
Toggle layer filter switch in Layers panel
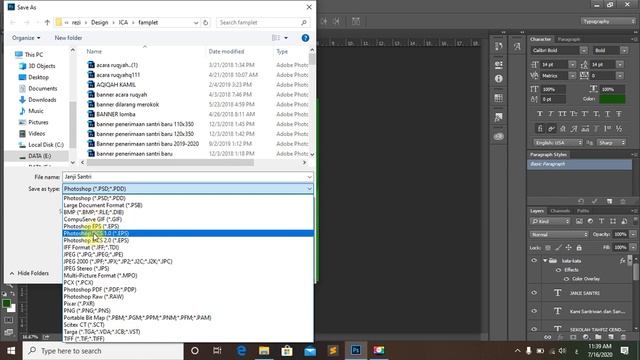(635, 220)
